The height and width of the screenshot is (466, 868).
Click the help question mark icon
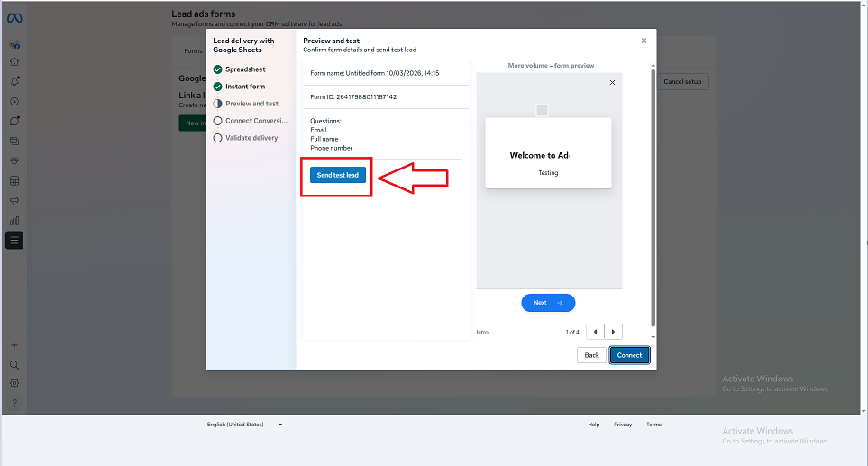[x=14, y=403]
